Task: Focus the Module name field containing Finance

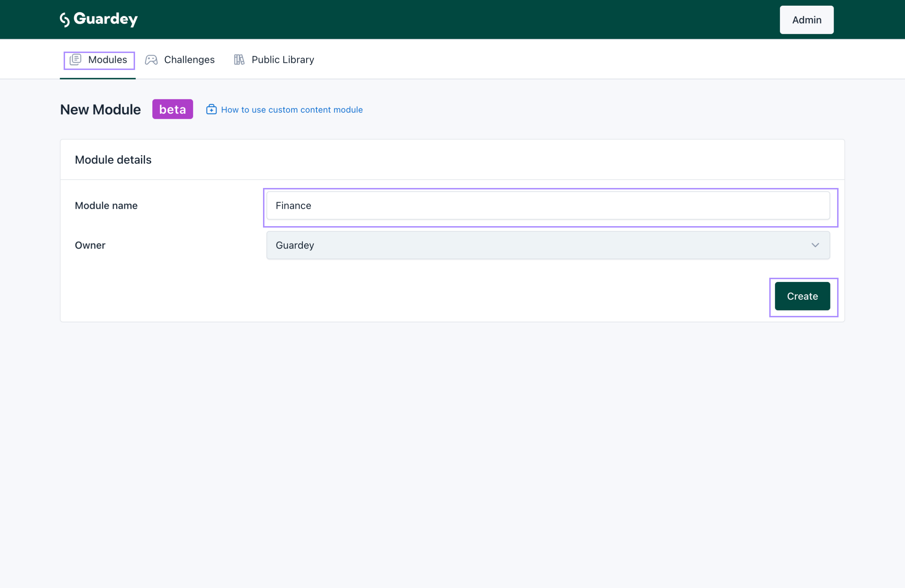Action: pyautogui.click(x=548, y=206)
